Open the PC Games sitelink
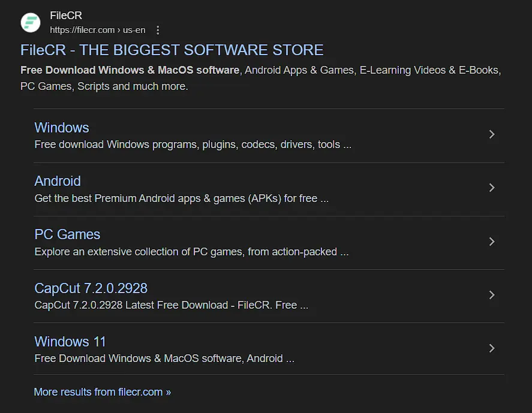Viewport: 532px width, 413px height. [67, 234]
